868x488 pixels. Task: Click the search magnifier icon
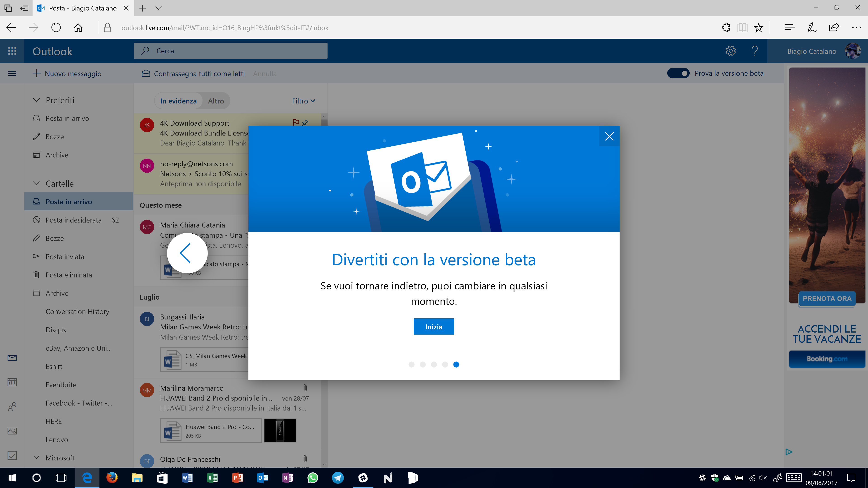click(x=145, y=51)
